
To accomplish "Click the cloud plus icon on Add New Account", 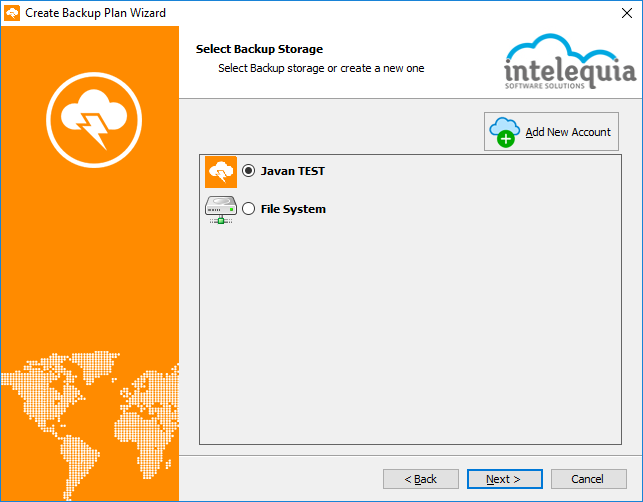I will click(x=504, y=132).
